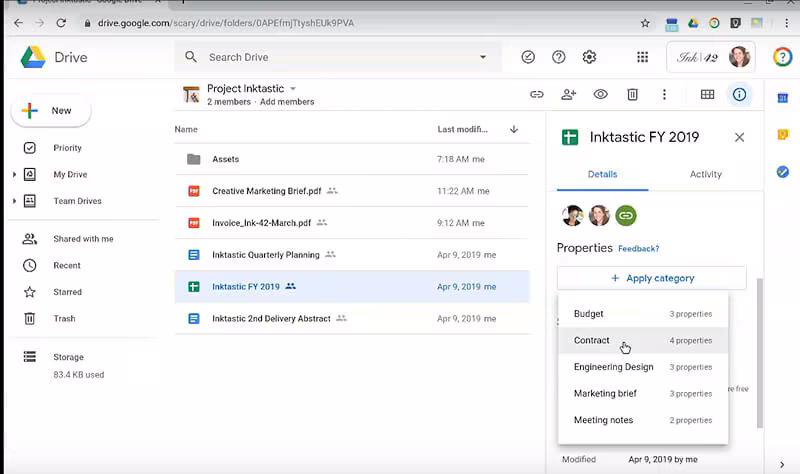Click the Feedback? link
Image resolution: width=800 pixels, height=474 pixels.
(x=638, y=249)
